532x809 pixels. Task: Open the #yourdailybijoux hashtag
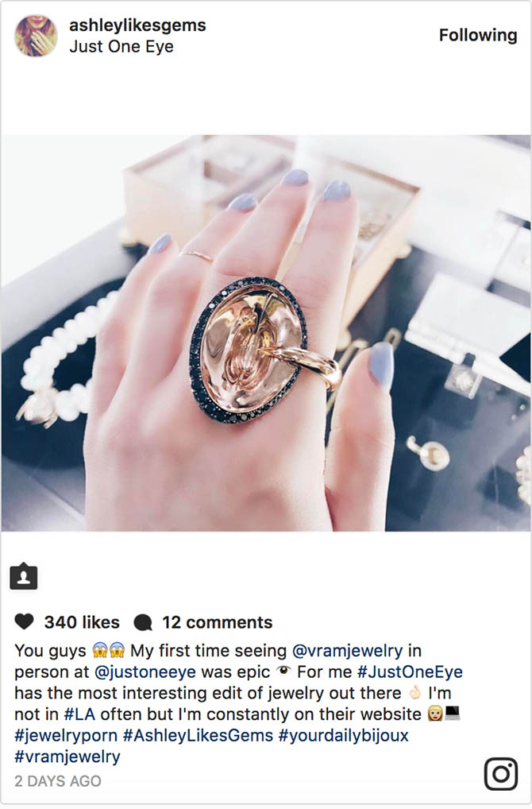click(x=343, y=735)
